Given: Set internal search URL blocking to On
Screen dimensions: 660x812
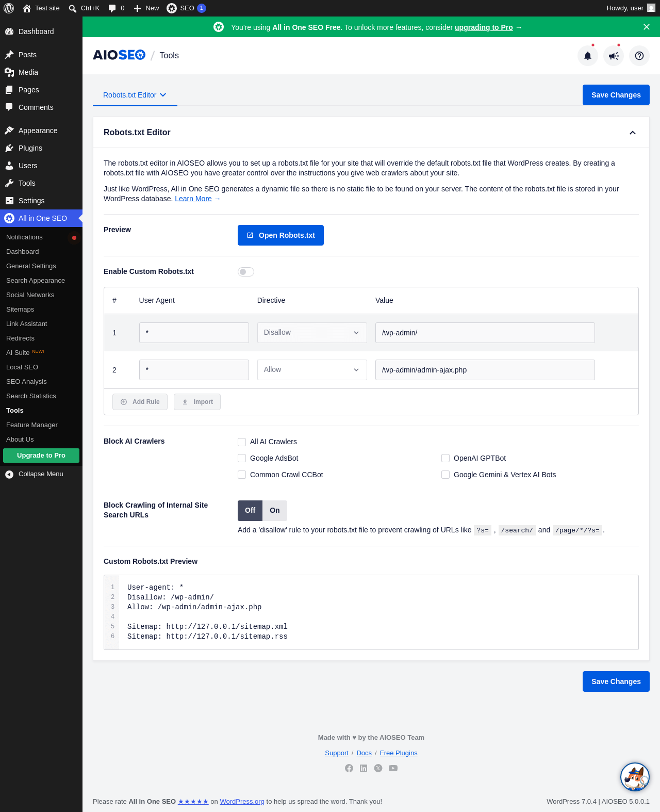Looking at the screenshot, I should pyautogui.click(x=275, y=511).
